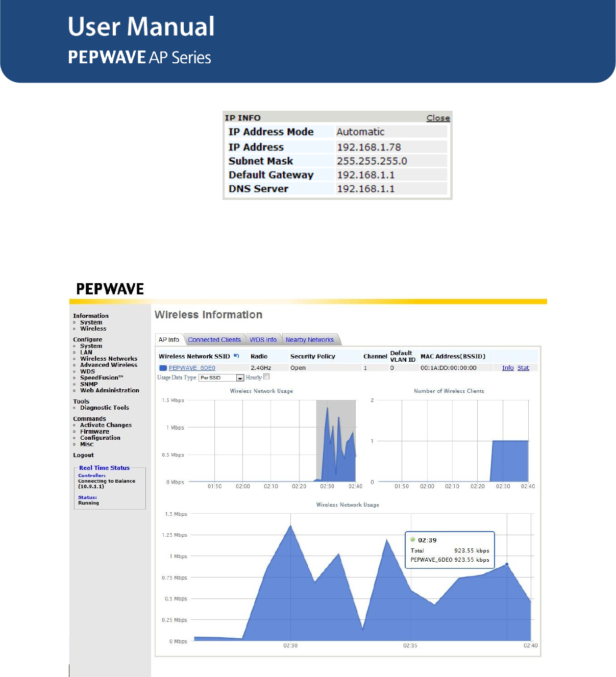Click the MAC address 00:1A:DD:00:00:00
Screen dimensions: 616x677
click(449, 368)
